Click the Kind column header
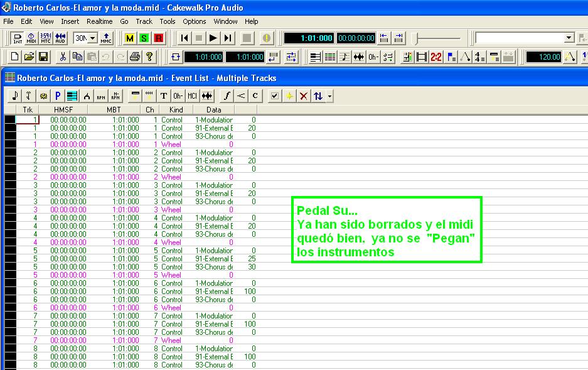 coord(176,109)
